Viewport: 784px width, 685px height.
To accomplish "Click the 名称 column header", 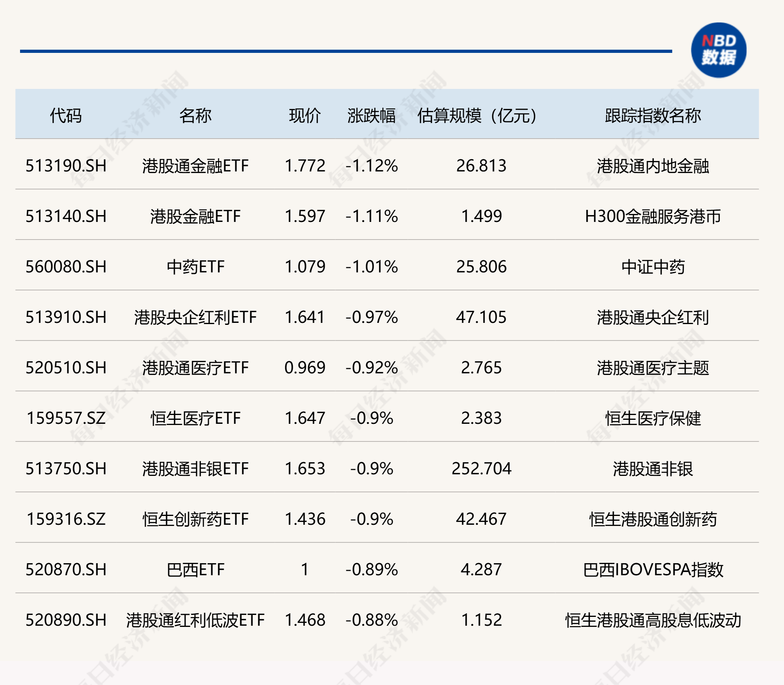I will [195, 116].
